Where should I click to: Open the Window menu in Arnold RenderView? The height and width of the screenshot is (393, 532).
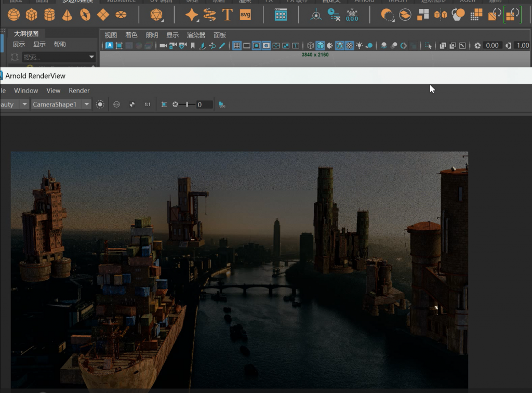26,90
